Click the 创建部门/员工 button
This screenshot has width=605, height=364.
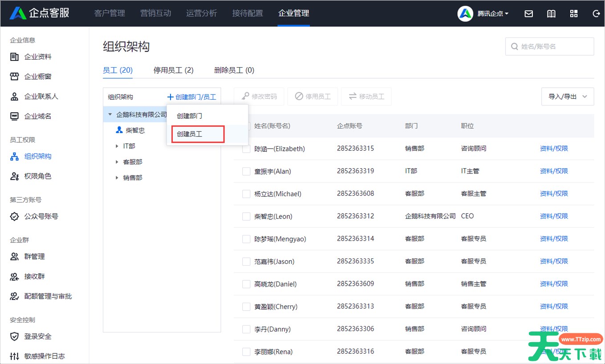(x=191, y=97)
